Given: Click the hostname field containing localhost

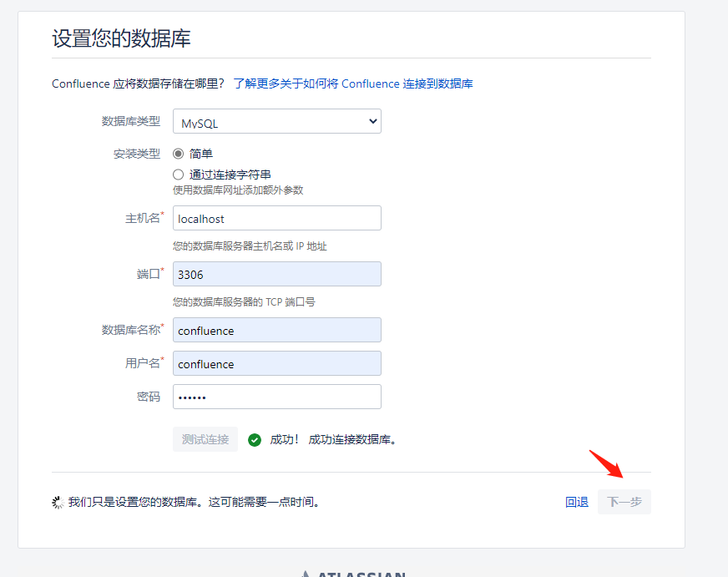Looking at the screenshot, I should tap(276, 218).
